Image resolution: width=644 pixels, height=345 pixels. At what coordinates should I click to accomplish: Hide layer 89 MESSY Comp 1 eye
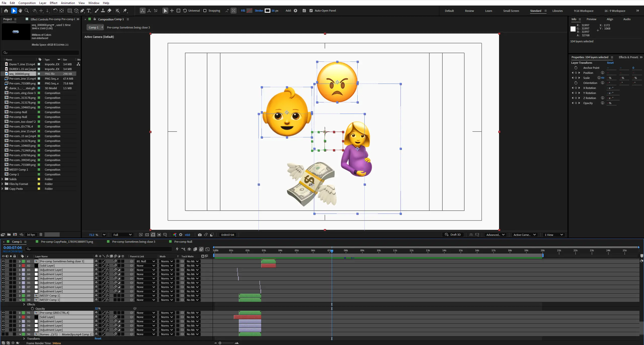click(x=3, y=296)
